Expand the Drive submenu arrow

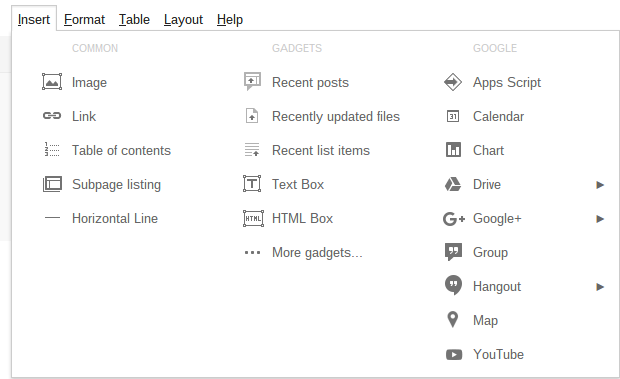click(x=600, y=185)
